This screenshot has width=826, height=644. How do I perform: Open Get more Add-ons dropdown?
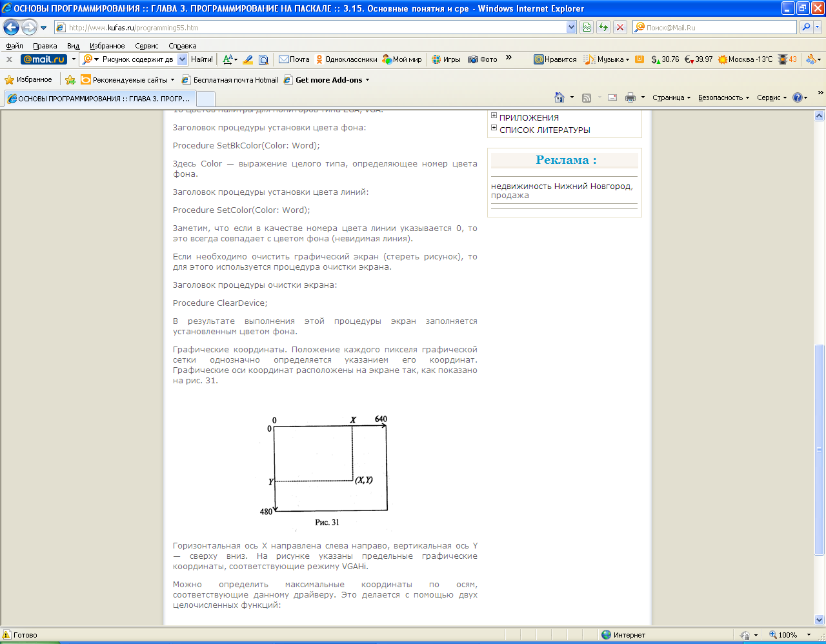point(327,80)
